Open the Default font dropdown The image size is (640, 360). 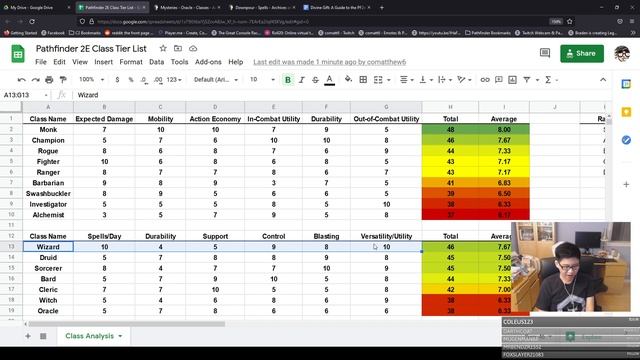[x=216, y=80]
